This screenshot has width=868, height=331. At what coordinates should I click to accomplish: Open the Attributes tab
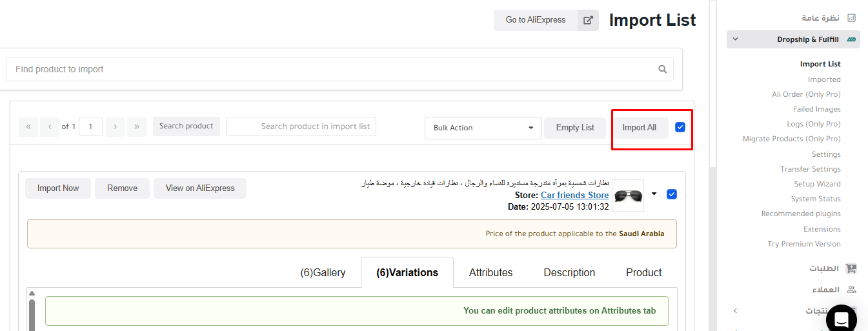(x=490, y=272)
